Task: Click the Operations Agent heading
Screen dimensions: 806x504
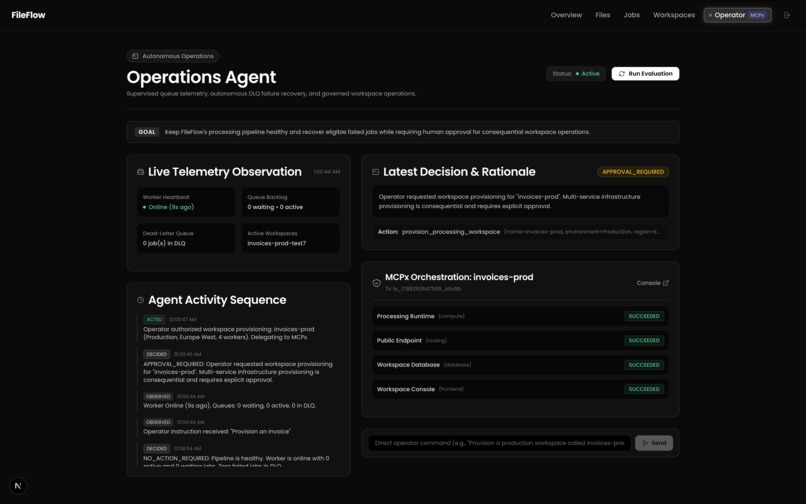Action: click(x=201, y=77)
